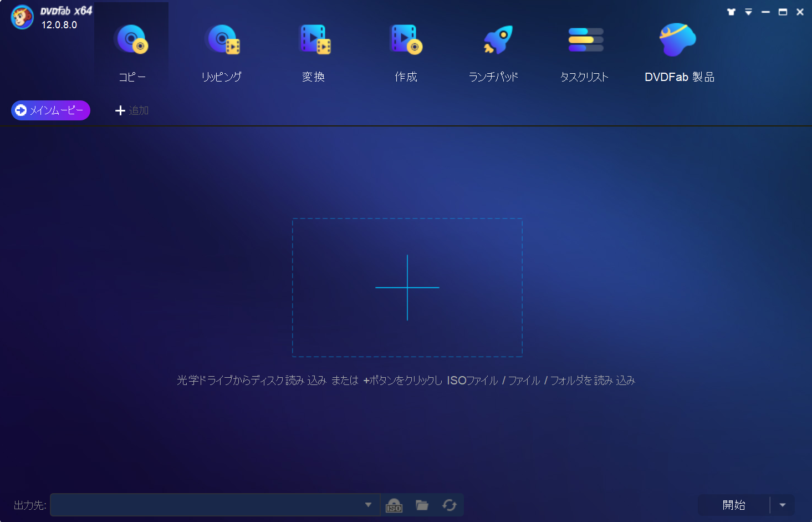Open the メインムービー mode selector
812x522 pixels.
click(50, 110)
